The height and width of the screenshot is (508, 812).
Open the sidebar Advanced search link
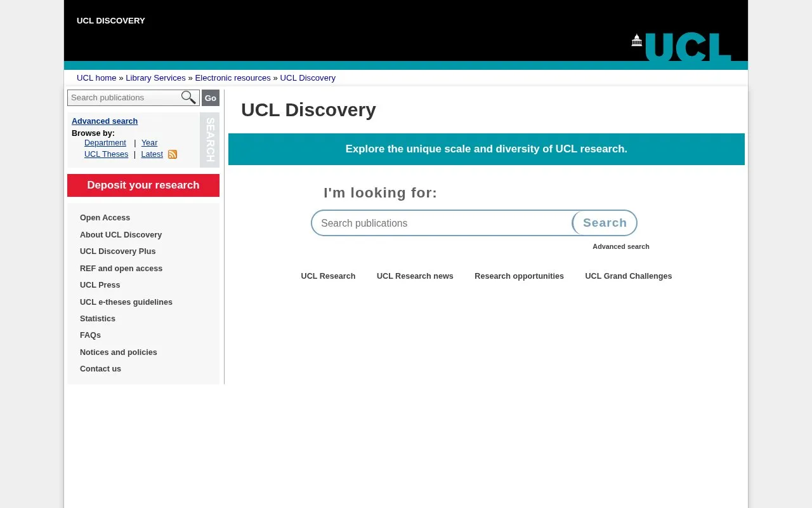(105, 121)
